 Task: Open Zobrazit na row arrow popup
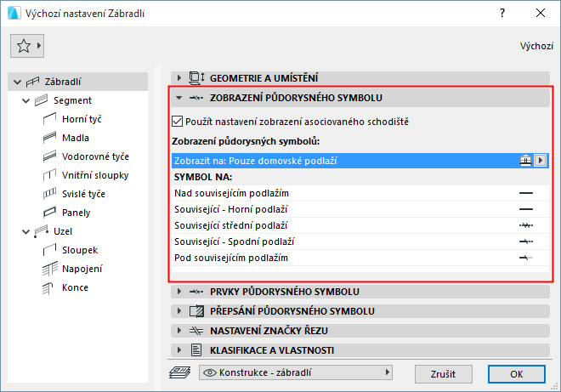pyautogui.click(x=541, y=161)
